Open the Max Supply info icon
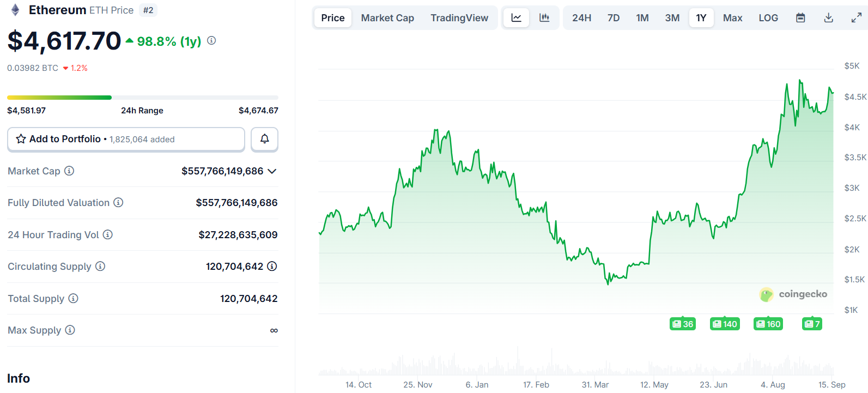868x393 pixels. [70, 330]
